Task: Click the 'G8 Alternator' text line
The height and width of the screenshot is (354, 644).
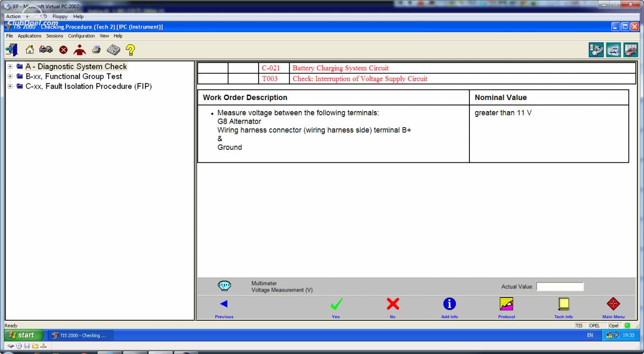Action: coord(239,122)
